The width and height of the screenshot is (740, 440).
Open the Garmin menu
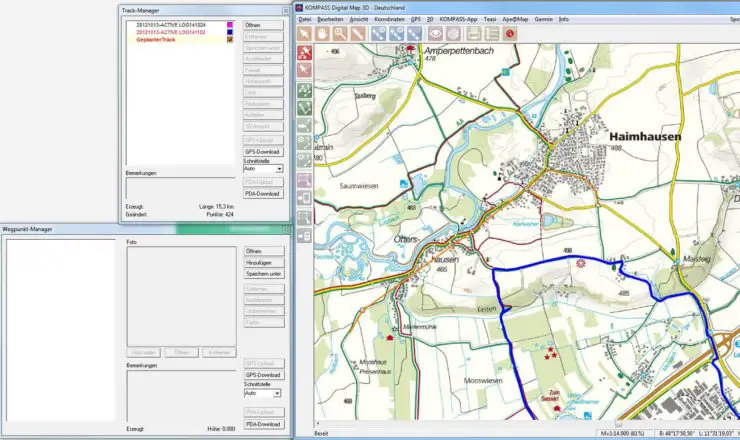pyautogui.click(x=544, y=19)
